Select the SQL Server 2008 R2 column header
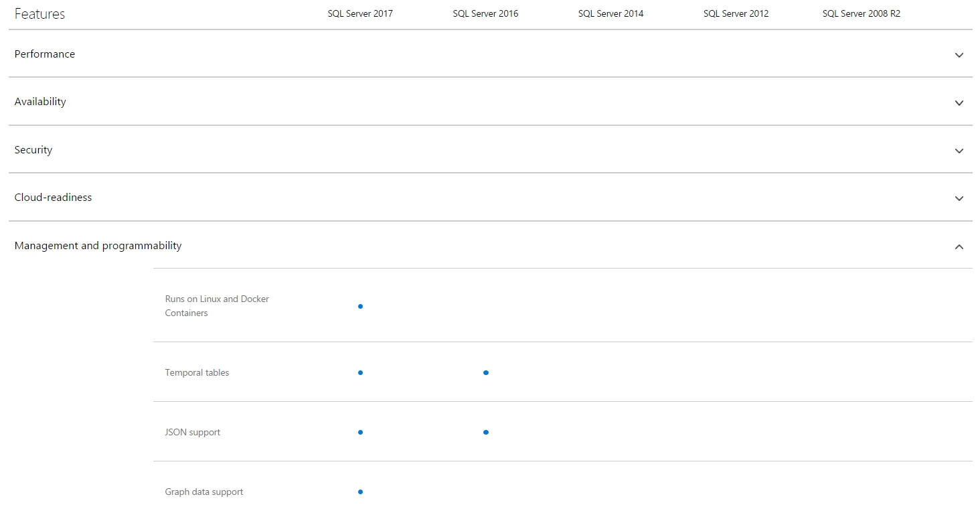Viewport: 980px width, 513px height. pyautogui.click(x=861, y=13)
